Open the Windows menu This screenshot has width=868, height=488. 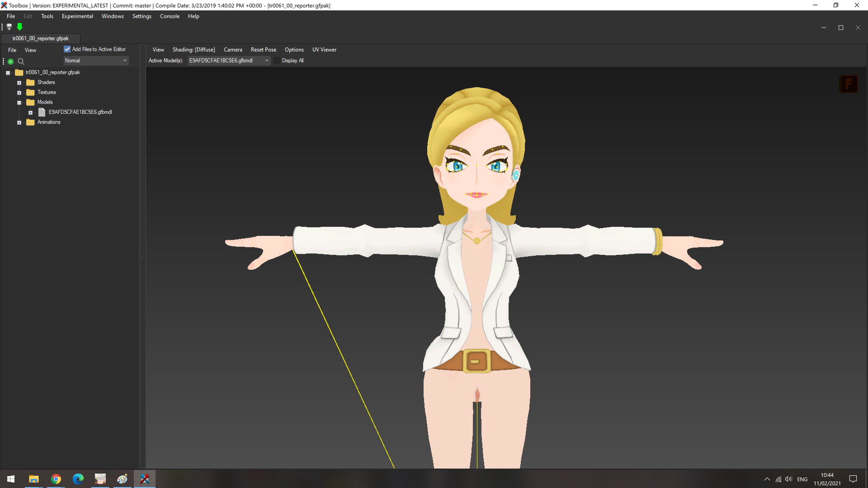tap(113, 16)
